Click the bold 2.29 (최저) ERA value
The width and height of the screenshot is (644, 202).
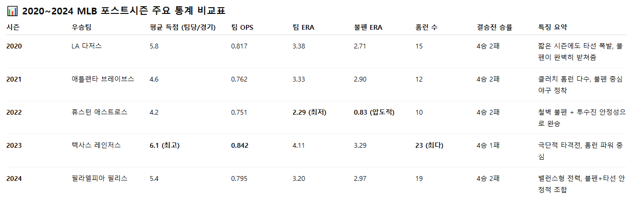(309, 112)
